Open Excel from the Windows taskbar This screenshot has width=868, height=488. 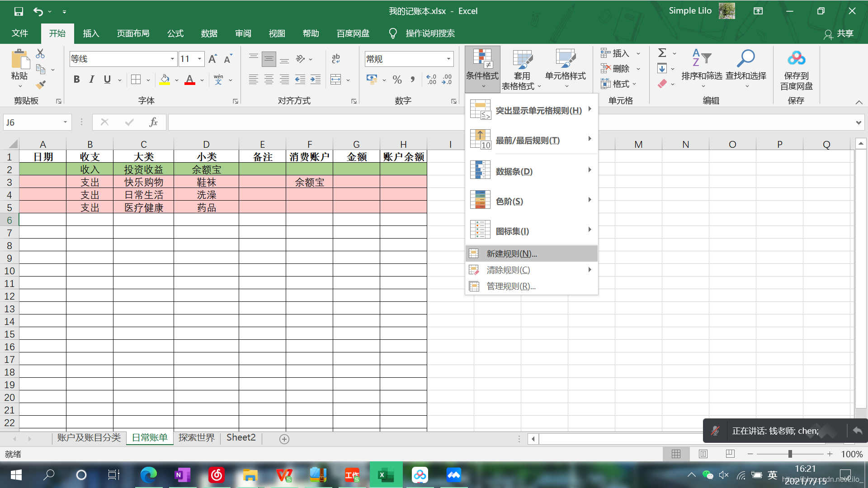(386, 475)
